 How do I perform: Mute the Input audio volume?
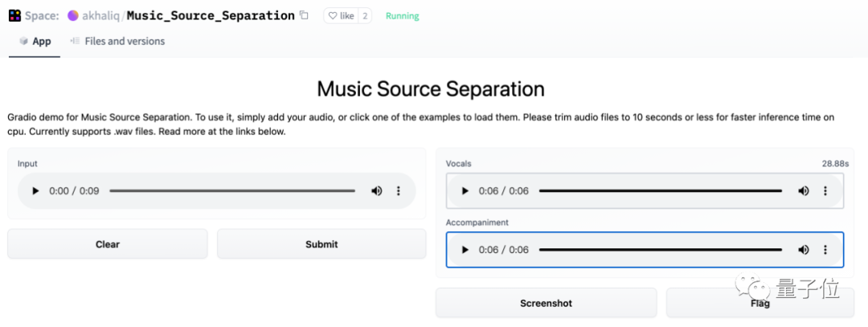376,191
